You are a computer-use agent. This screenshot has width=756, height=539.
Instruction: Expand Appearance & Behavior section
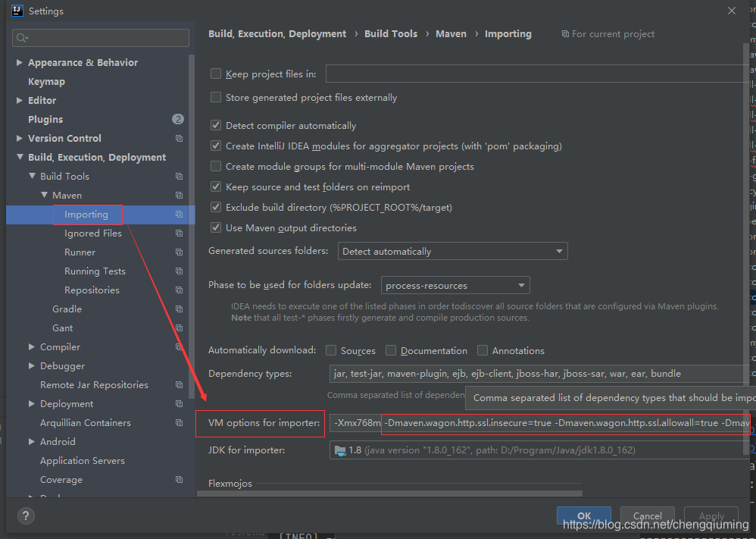click(x=19, y=62)
